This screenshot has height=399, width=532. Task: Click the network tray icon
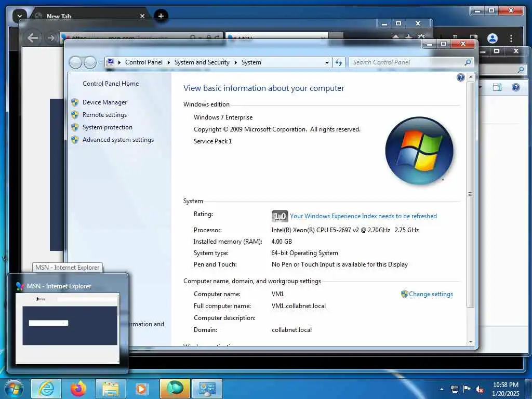point(455,389)
